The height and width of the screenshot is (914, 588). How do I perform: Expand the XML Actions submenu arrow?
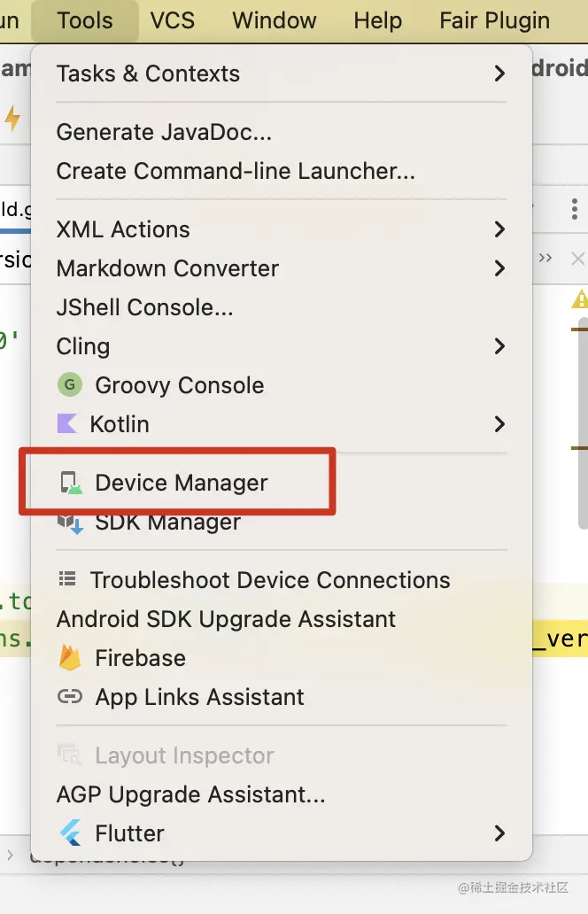pos(499,229)
